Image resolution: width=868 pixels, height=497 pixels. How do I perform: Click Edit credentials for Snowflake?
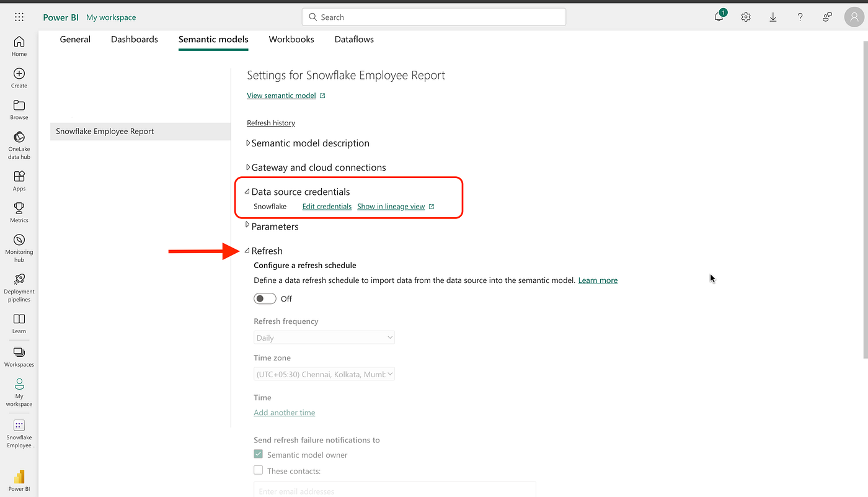[327, 207]
